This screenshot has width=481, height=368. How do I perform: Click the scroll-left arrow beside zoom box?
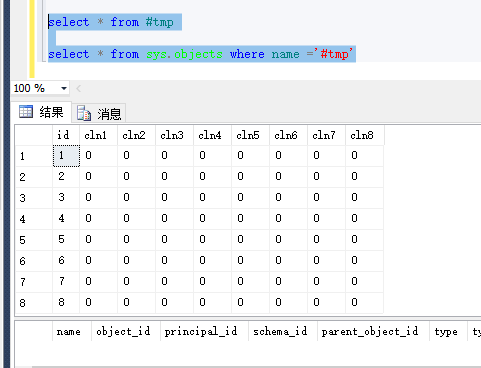click(79, 88)
